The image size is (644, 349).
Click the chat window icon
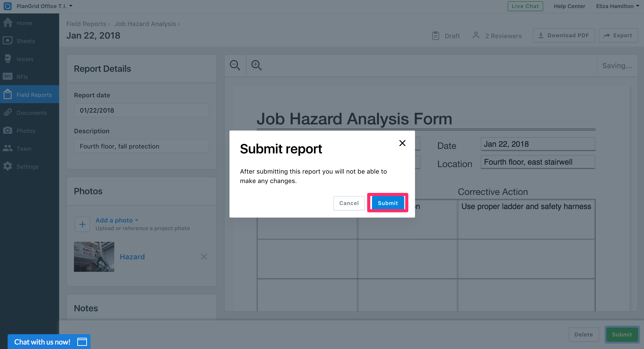pos(82,342)
